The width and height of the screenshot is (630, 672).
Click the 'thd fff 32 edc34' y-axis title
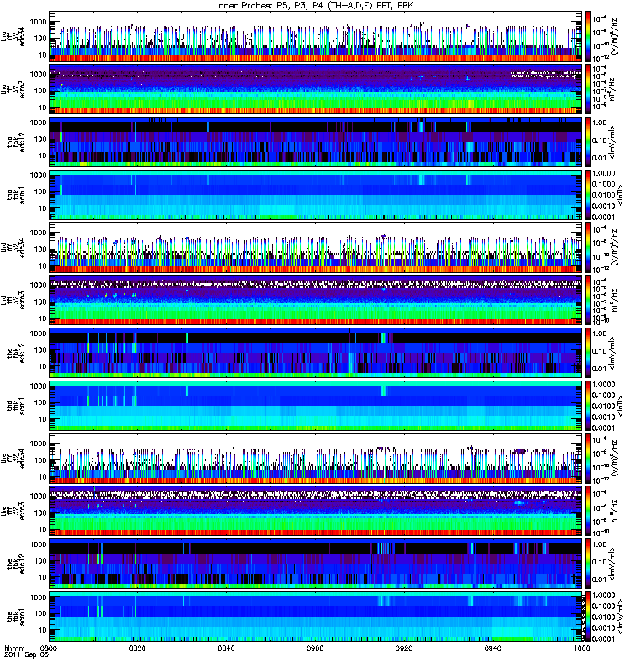(12, 248)
